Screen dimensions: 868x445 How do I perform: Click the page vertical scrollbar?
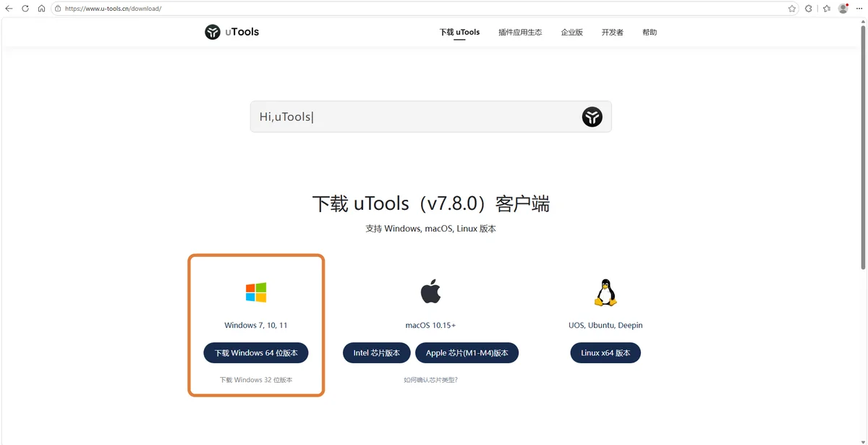[863, 148]
